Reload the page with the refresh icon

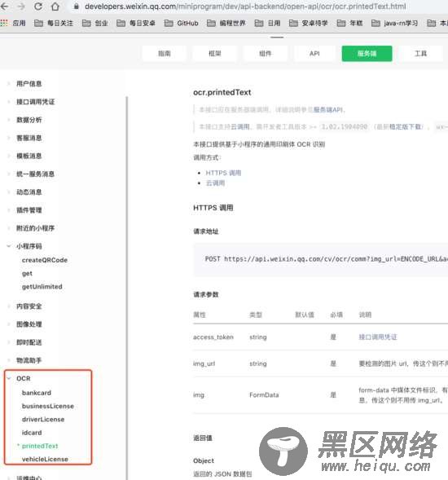38,7
